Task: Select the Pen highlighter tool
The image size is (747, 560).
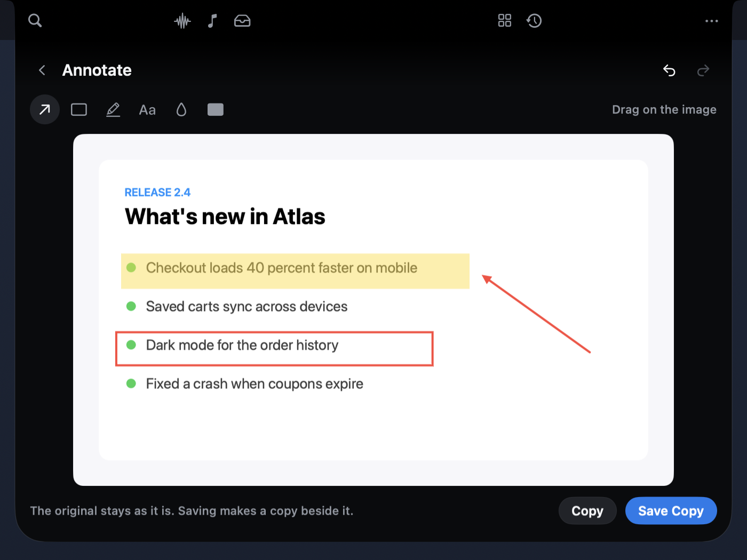Action: pos(113,109)
